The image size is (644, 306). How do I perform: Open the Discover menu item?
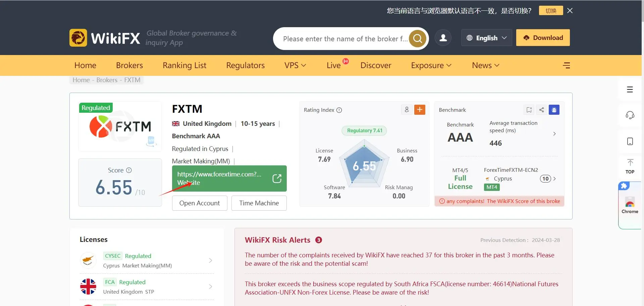tap(376, 65)
